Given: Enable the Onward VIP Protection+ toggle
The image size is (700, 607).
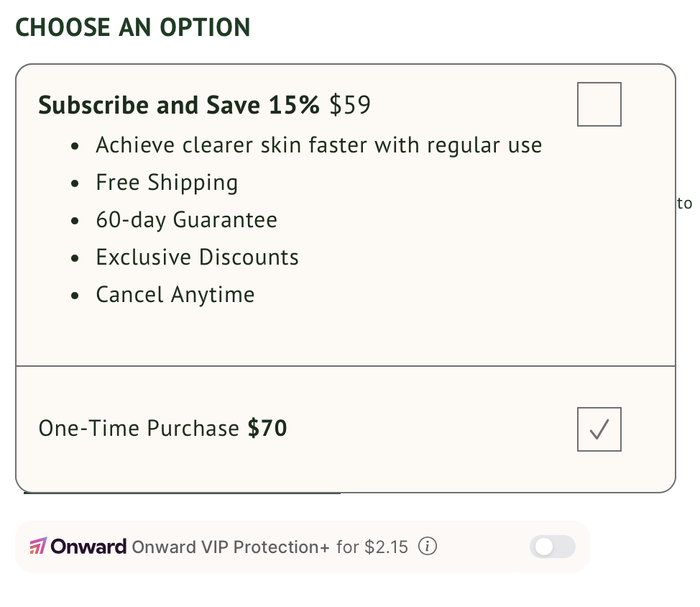Looking at the screenshot, I should pos(553,547).
